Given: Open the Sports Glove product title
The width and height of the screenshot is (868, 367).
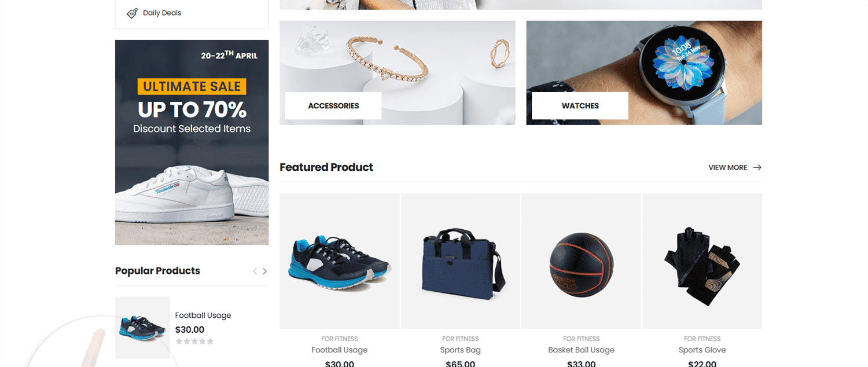Looking at the screenshot, I should 702,350.
